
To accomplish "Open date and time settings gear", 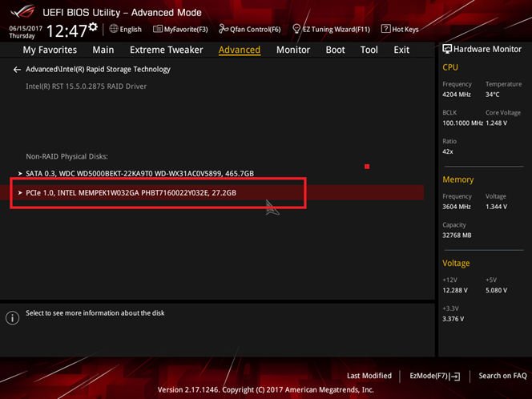I will point(93,27).
